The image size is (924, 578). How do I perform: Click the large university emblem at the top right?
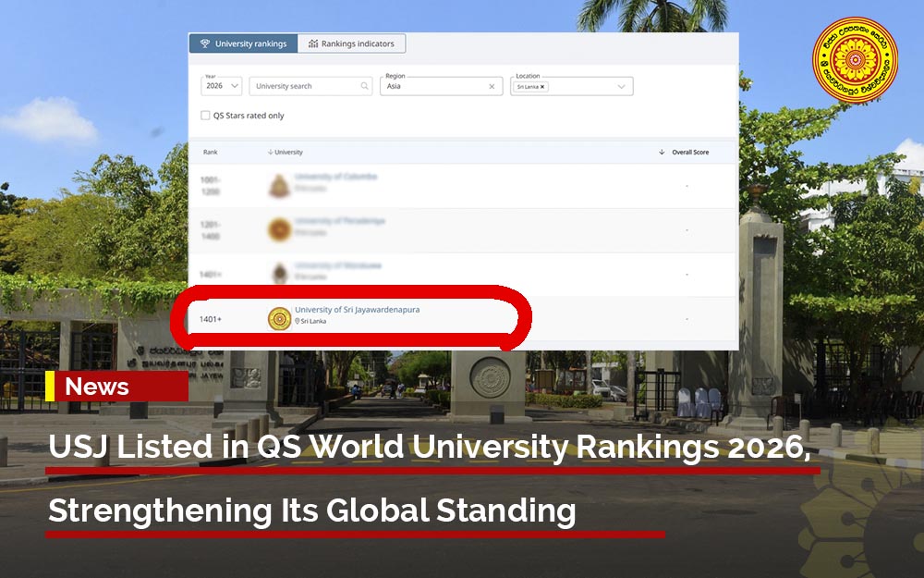click(855, 60)
